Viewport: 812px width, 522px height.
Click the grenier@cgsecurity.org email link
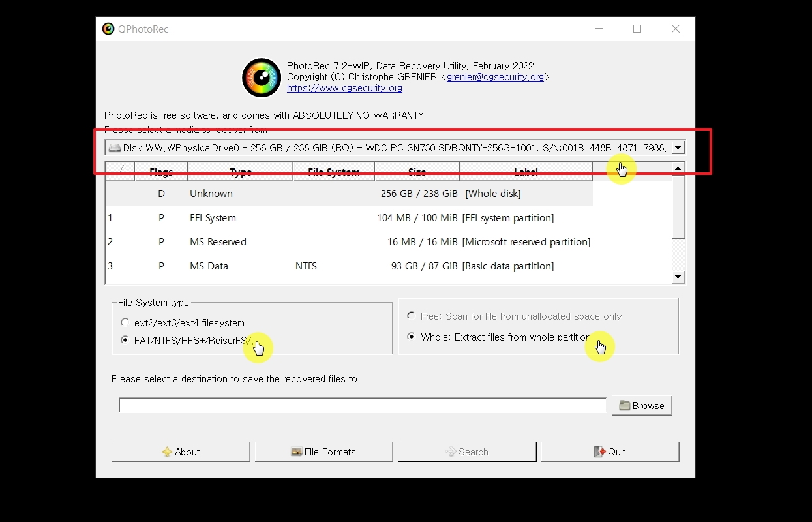coord(495,77)
